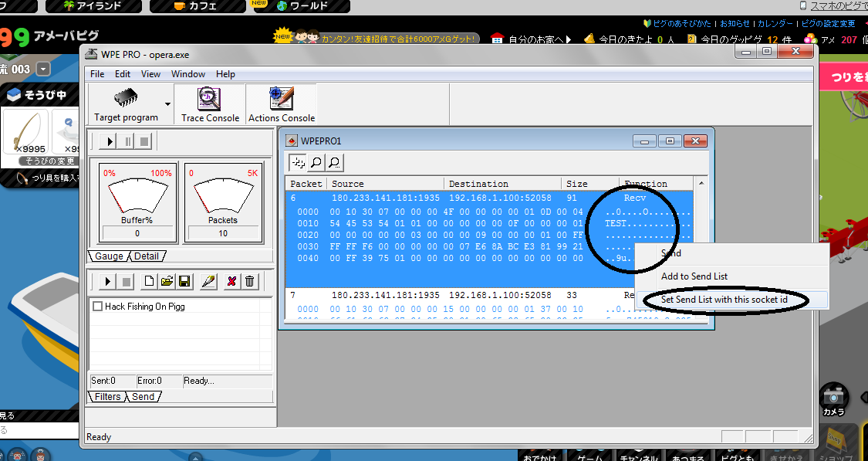Click そうびの変更 button
868x461 pixels.
pyautogui.click(x=48, y=161)
